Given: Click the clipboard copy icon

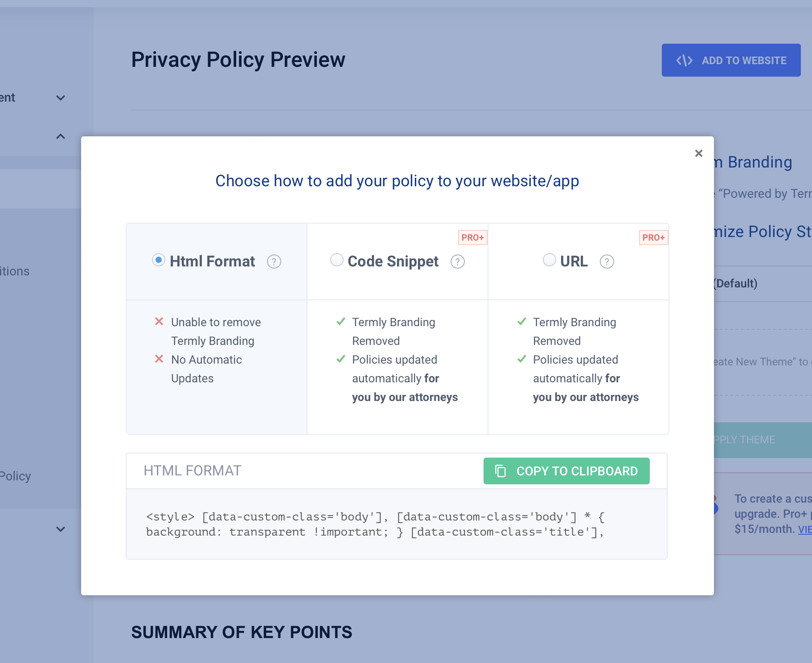Looking at the screenshot, I should pyautogui.click(x=500, y=471).
